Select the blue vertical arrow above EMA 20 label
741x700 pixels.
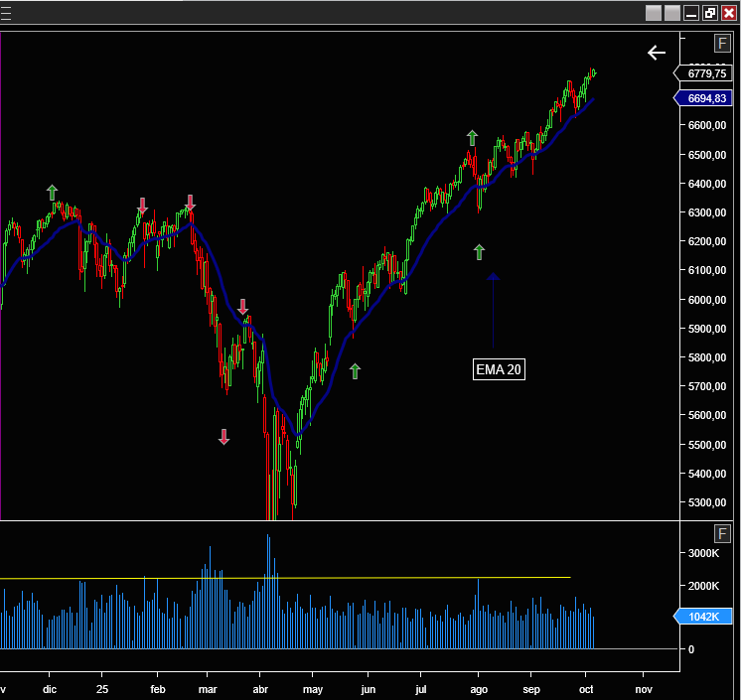pos(493,313)
